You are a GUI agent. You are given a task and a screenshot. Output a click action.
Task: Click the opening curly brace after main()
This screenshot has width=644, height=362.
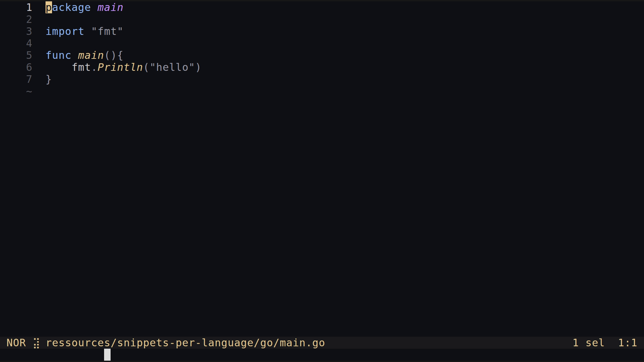point(120,55)
